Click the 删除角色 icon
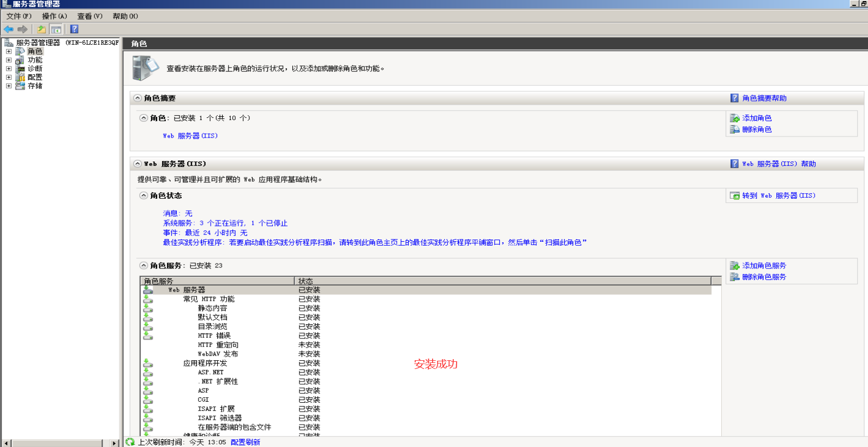The width and height of the screenshot is (868, 447). click(735, 129)
